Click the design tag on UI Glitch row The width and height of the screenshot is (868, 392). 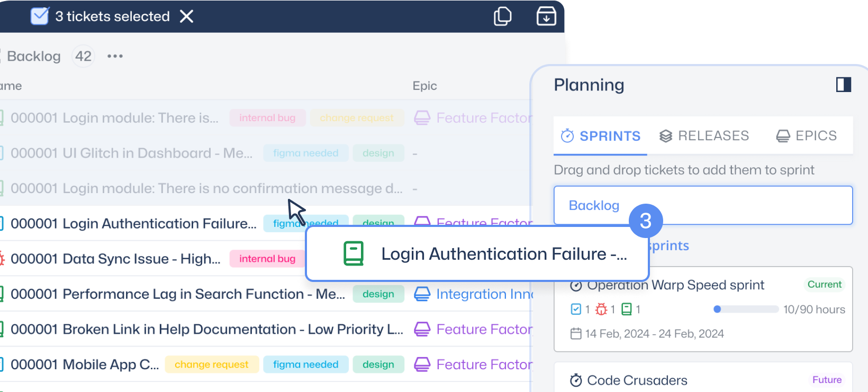[378, 153]
